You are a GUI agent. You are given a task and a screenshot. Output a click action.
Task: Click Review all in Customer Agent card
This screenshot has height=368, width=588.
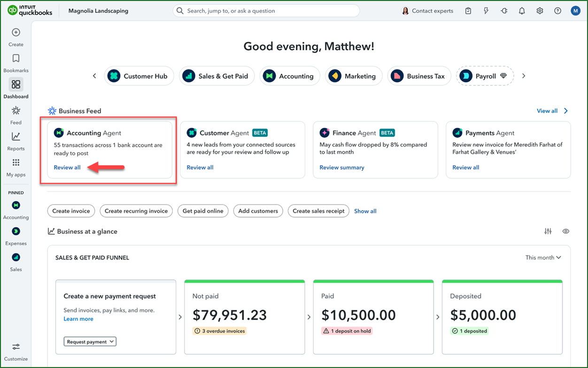click(x=200, y=168)
